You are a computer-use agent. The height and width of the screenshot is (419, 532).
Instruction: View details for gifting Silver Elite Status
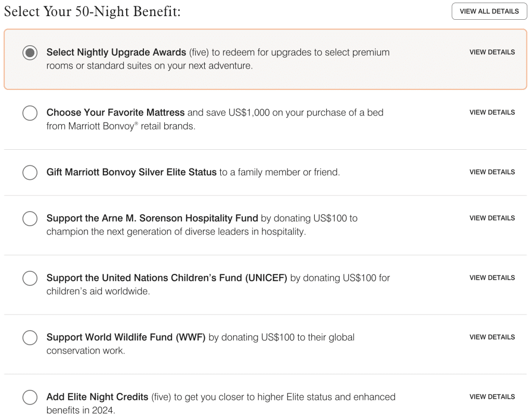(x=492, y=172)
